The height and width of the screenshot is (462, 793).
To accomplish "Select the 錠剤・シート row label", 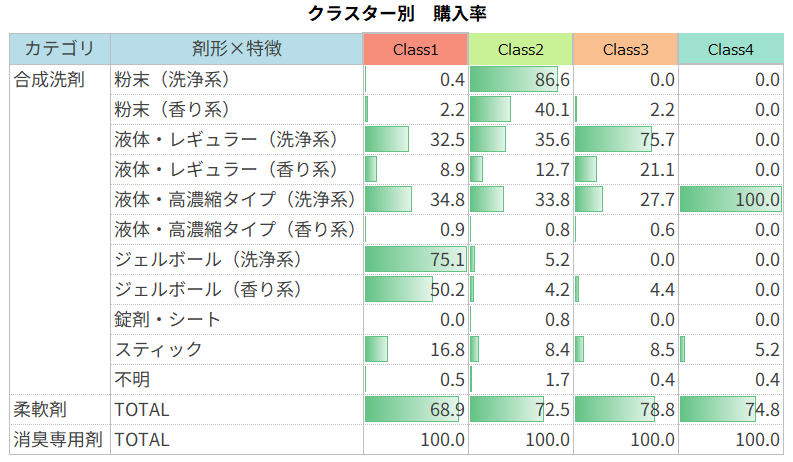I will click(x=168, y=320).
